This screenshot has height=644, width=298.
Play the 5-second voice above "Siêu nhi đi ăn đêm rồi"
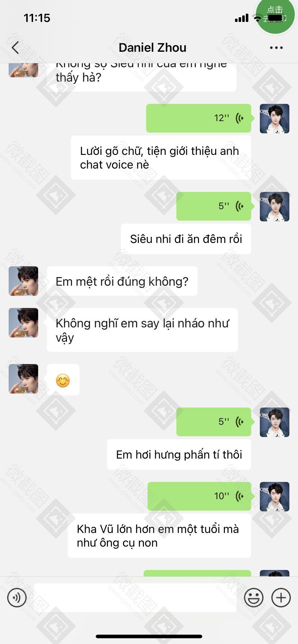(214, 206)
